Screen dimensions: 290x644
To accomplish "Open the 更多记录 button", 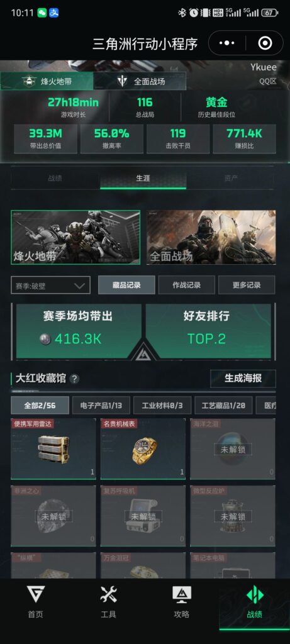I will point(247,285).
